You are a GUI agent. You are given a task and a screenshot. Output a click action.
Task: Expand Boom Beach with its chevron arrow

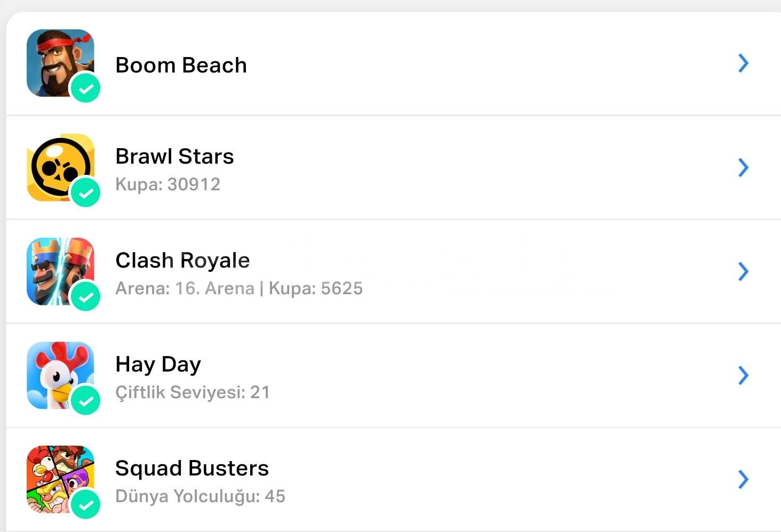tap(743, 63)
